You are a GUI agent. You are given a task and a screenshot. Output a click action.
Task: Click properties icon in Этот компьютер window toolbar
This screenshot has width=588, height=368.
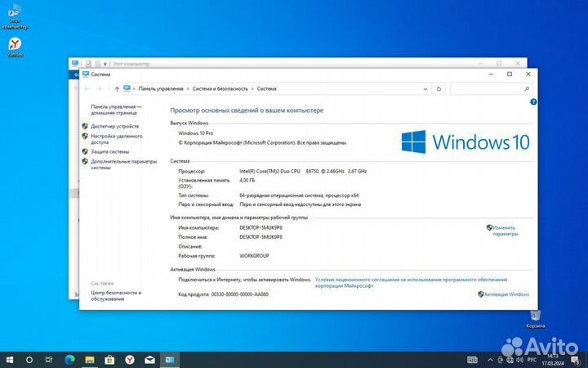tap(88, 64)
